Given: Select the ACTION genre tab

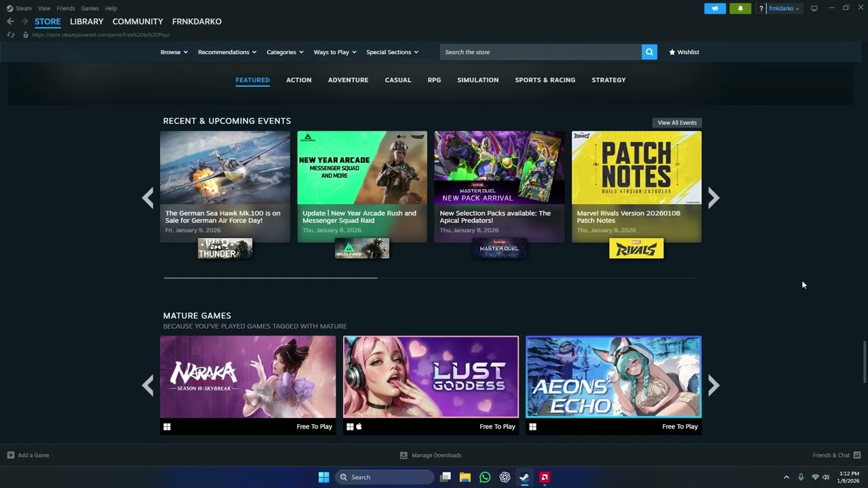Looking at the screenshot, I should (x=298, y=80).
